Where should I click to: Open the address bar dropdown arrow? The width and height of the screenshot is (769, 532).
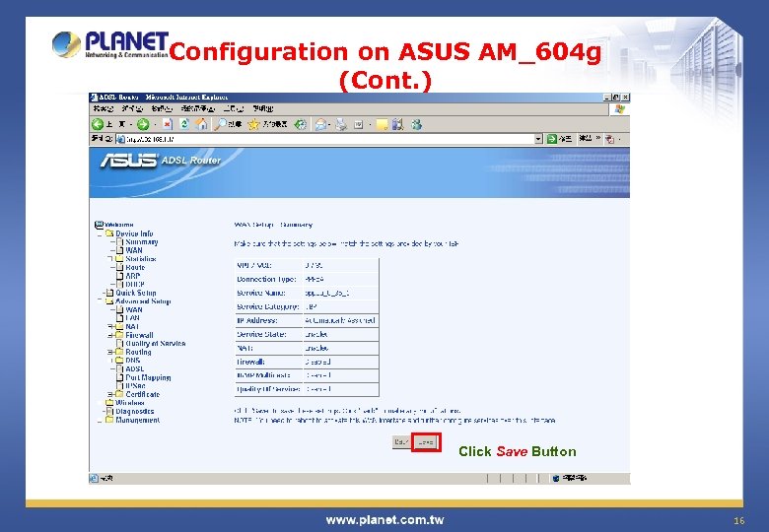tap(538, 139)
